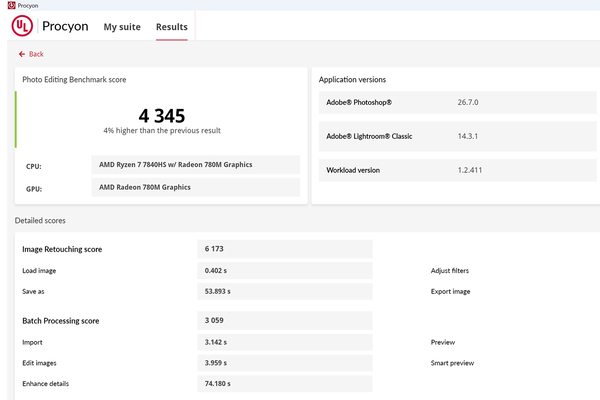Click the overall score 4 345
This screenshot has height=400, width=600.
[x=161, y=115]
